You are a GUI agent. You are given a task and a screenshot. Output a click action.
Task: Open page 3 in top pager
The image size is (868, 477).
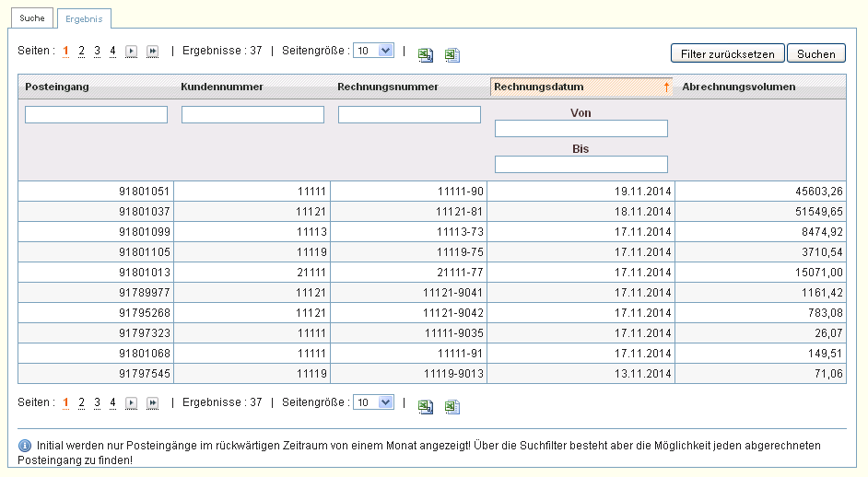point(97,51)
